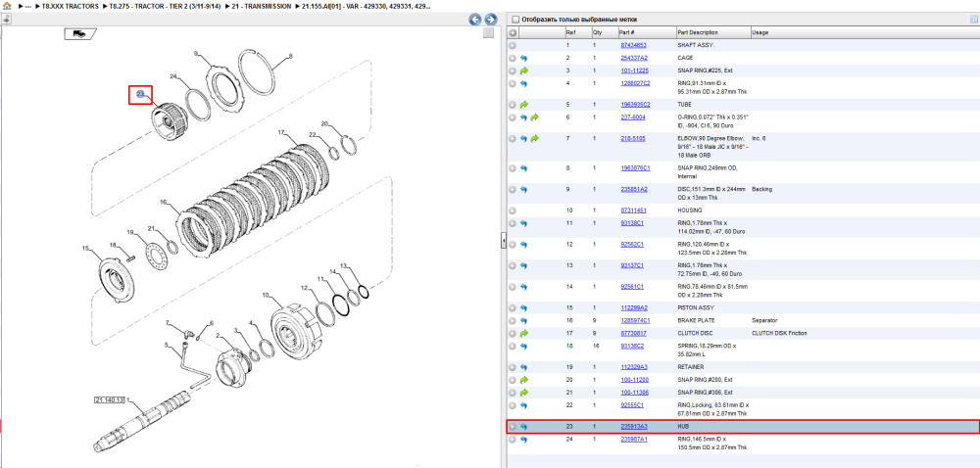Click the plus icon in the table header
The image size is (980, 468).
[x=513, y=32]
